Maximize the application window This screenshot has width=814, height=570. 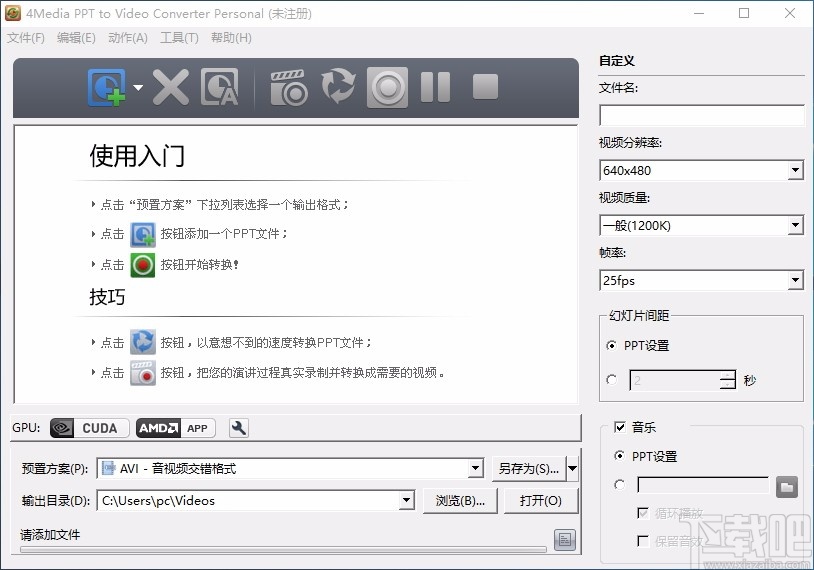click(744, 13)
